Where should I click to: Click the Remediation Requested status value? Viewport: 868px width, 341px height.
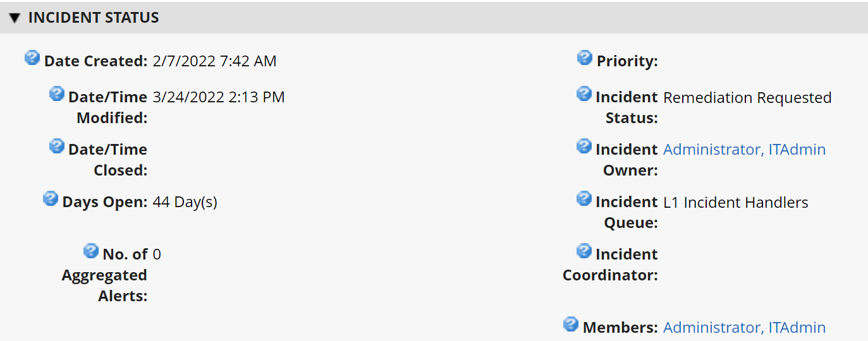click(x=747, y=98)
